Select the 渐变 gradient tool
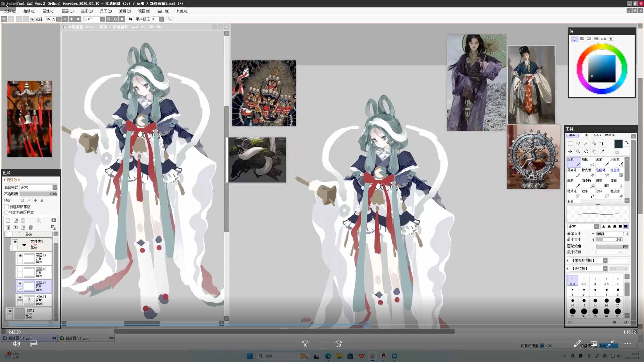Image resolution: width=644 pixels, height=362 pixels. click(x=602, y=183)
